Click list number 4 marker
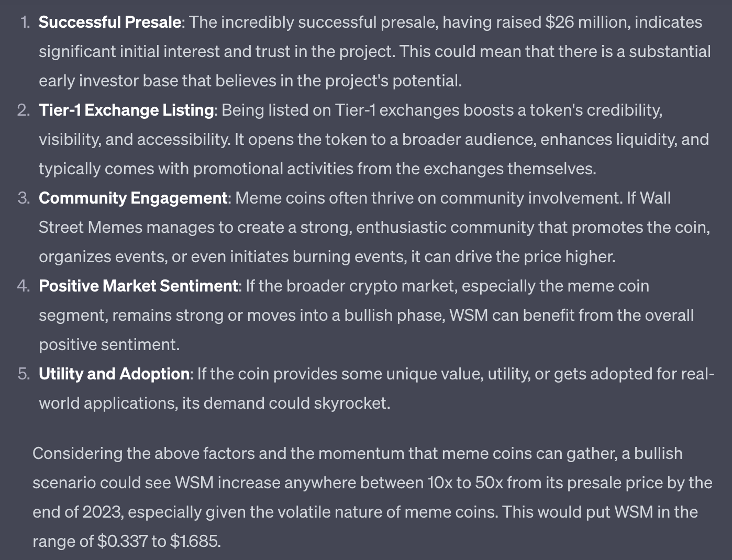732x560 pixels. 24,286
